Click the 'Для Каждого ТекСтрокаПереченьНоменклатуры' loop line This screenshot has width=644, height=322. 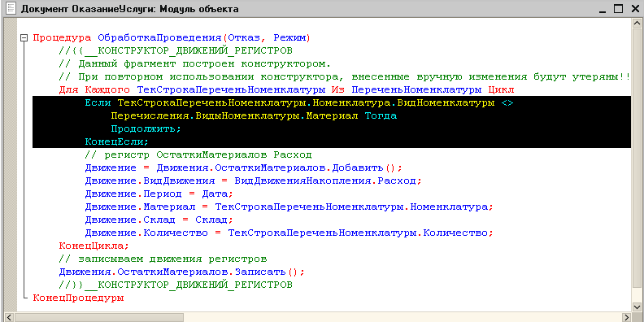[287, 90]
